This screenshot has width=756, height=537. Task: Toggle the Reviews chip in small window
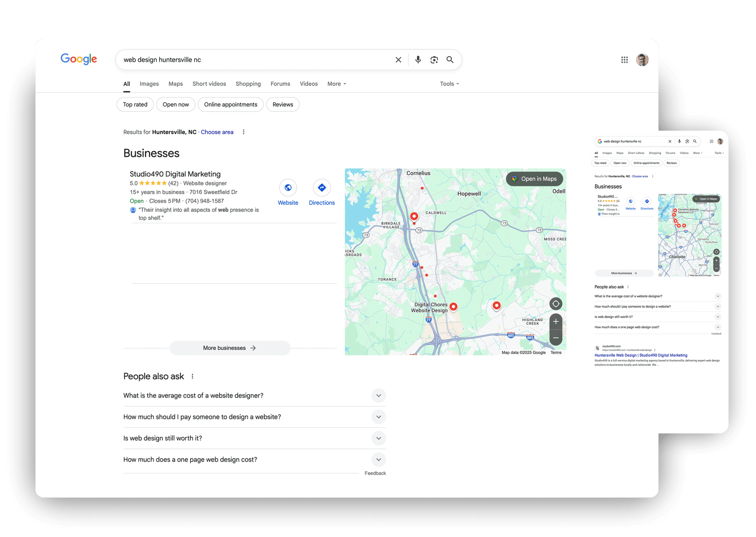click(672, 163)
